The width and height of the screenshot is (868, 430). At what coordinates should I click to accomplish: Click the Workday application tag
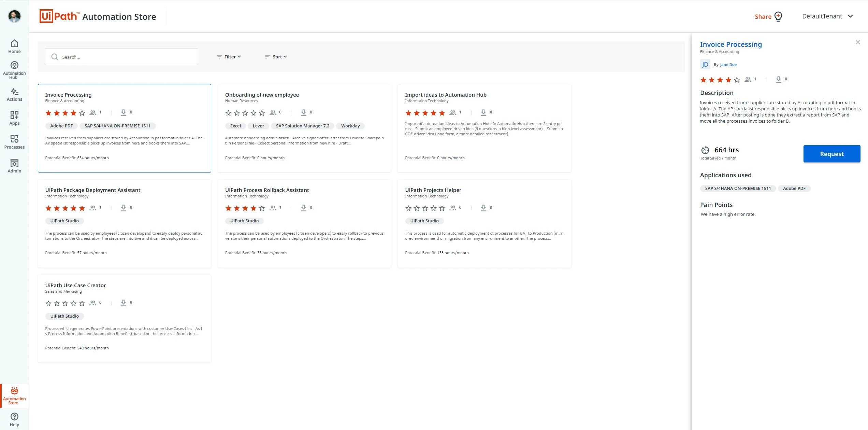tap(350, 126)
